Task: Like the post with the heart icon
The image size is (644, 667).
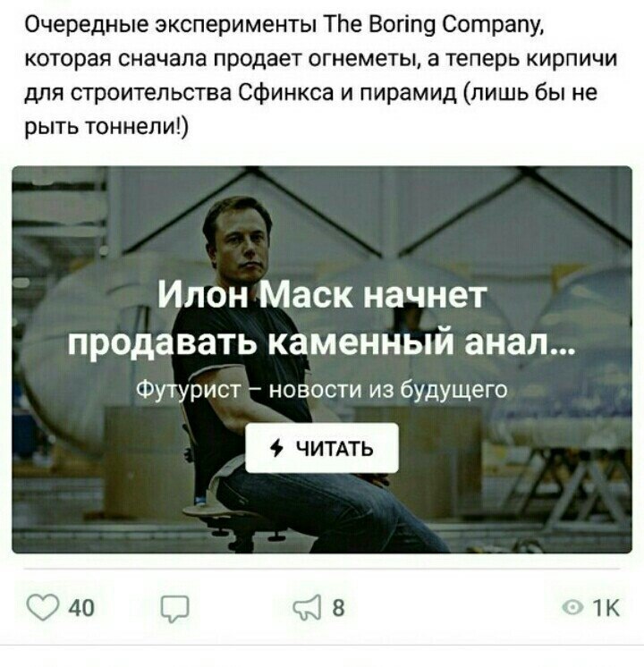Action: point(43,607)
